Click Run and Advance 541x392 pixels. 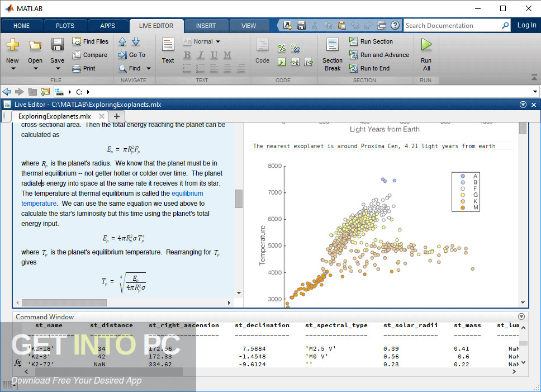(379, 55)
